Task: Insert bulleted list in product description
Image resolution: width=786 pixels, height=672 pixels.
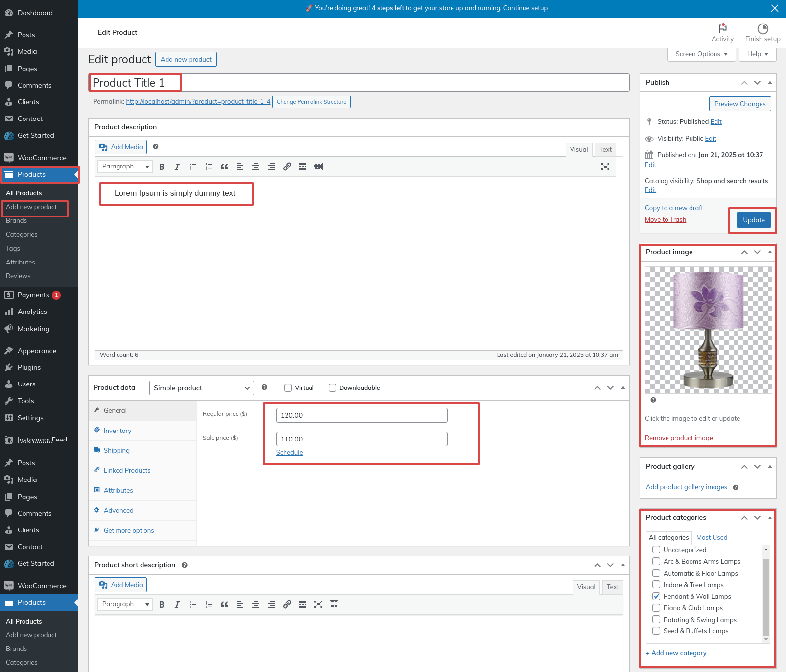Action: click(193, 167)
